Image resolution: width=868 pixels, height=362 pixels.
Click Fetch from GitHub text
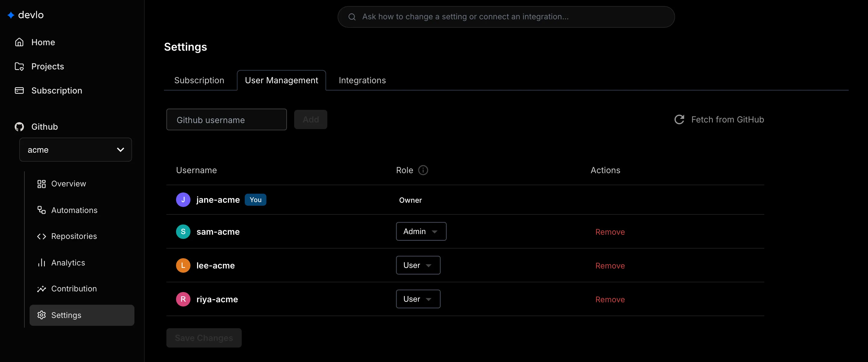coord(728,119)
